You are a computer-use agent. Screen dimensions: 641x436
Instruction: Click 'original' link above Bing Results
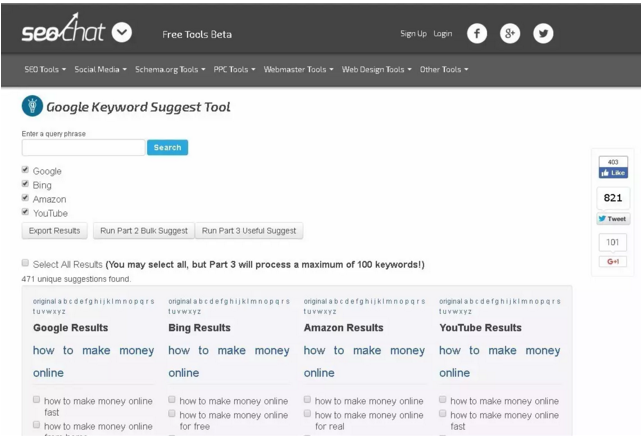point(180,302)
